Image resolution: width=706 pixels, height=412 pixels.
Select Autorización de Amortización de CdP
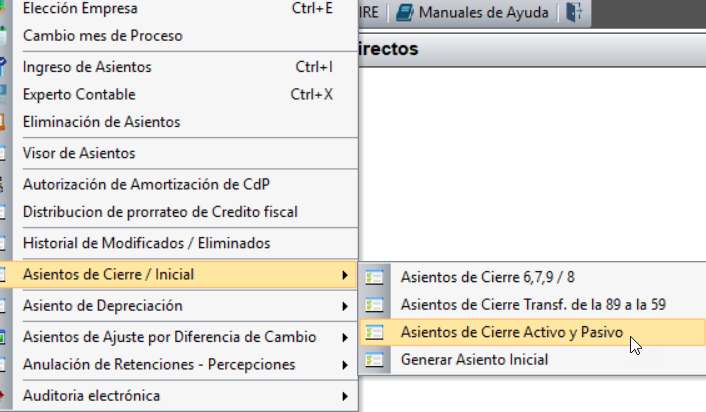186,185
